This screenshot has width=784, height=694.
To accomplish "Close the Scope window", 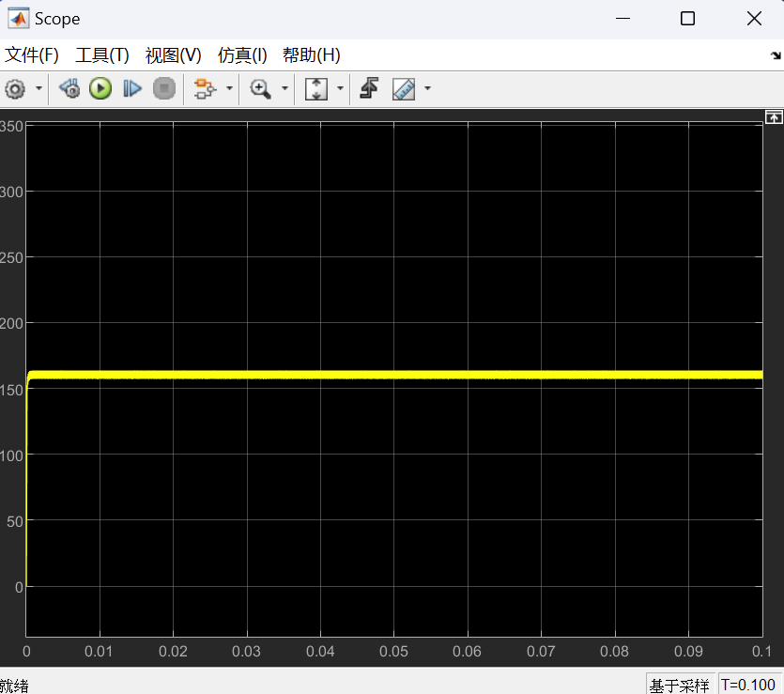I will pyautogui.click(x=754, y=19).
